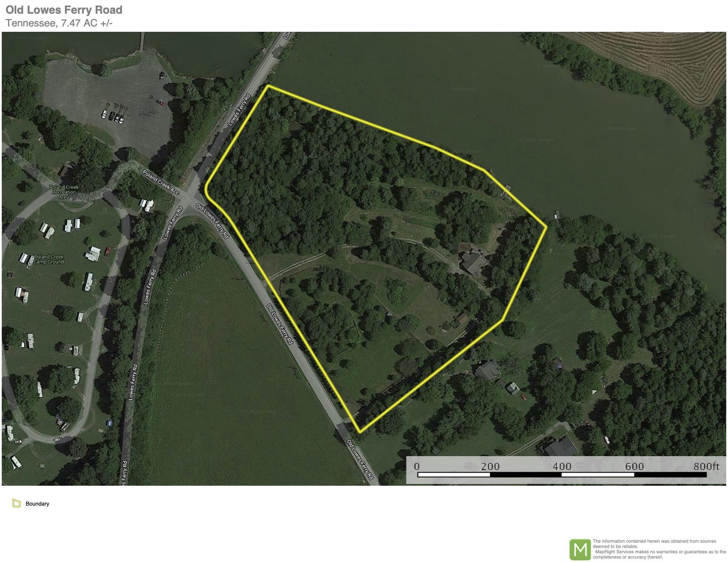The width and height of the screenshot is (728, 563).
Task: Click the Tennessee 7.47 AC subtitle
Action: pyautogui.click(x=59, y=23)
